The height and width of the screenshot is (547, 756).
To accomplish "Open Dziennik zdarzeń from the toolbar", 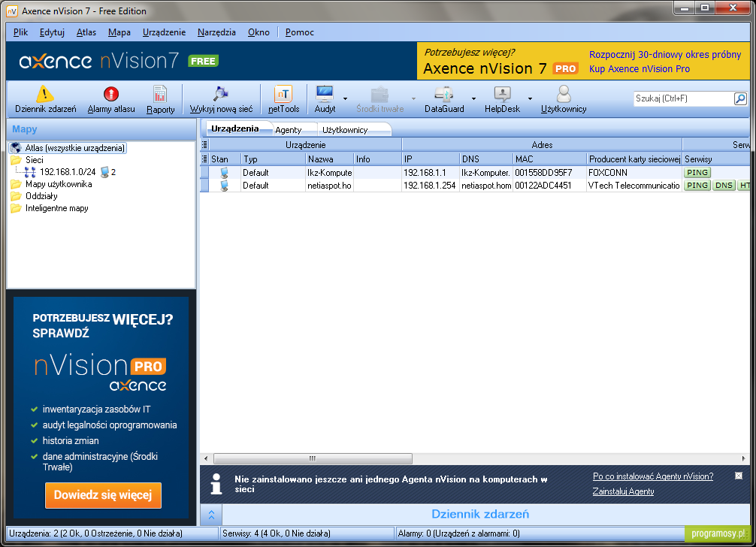I will point(45,100).
